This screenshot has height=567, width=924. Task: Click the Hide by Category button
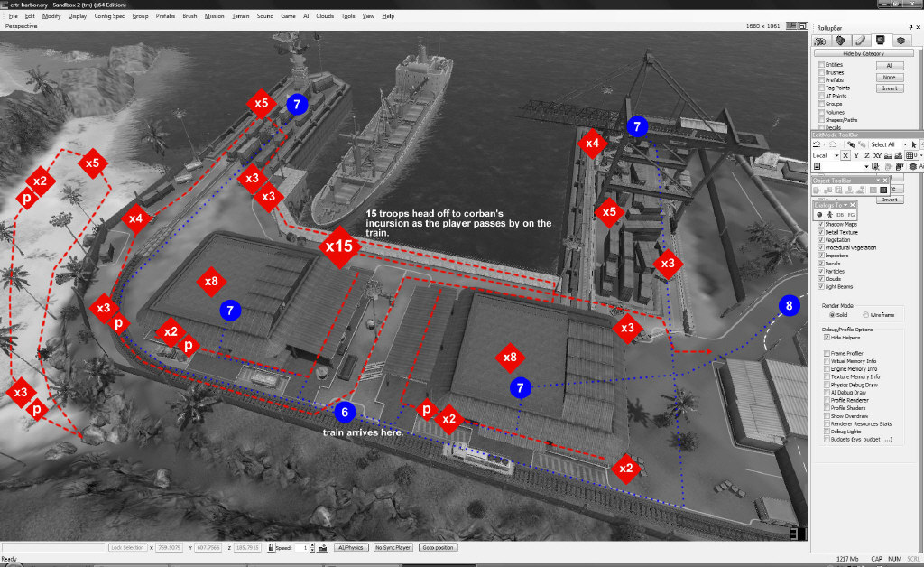(864, 53)
